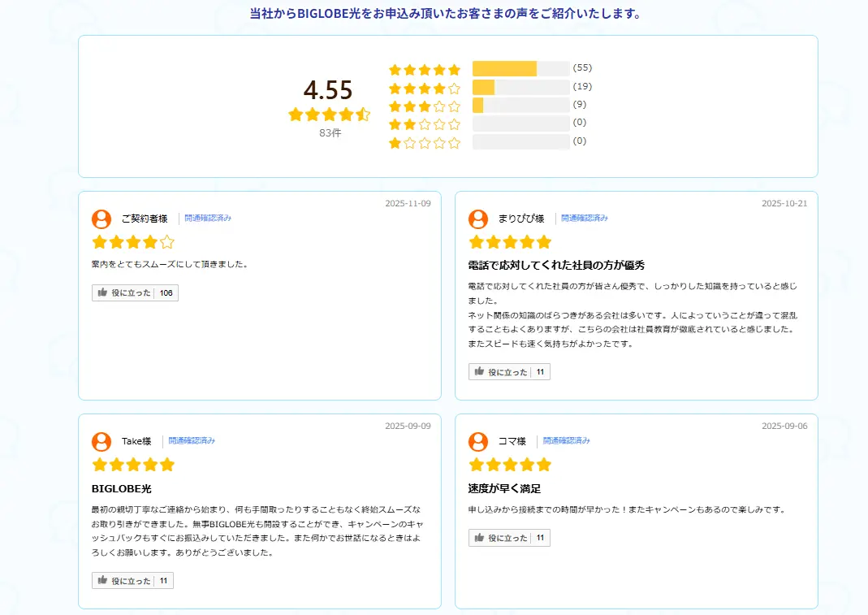This screenshot has height=615, width=868.
Task: Click the user avatar next to コマ様
Action: [x=478, y=441]
